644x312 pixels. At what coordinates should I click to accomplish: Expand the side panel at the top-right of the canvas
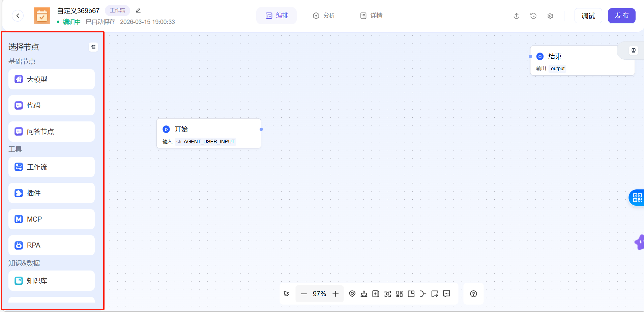(633, 50)
